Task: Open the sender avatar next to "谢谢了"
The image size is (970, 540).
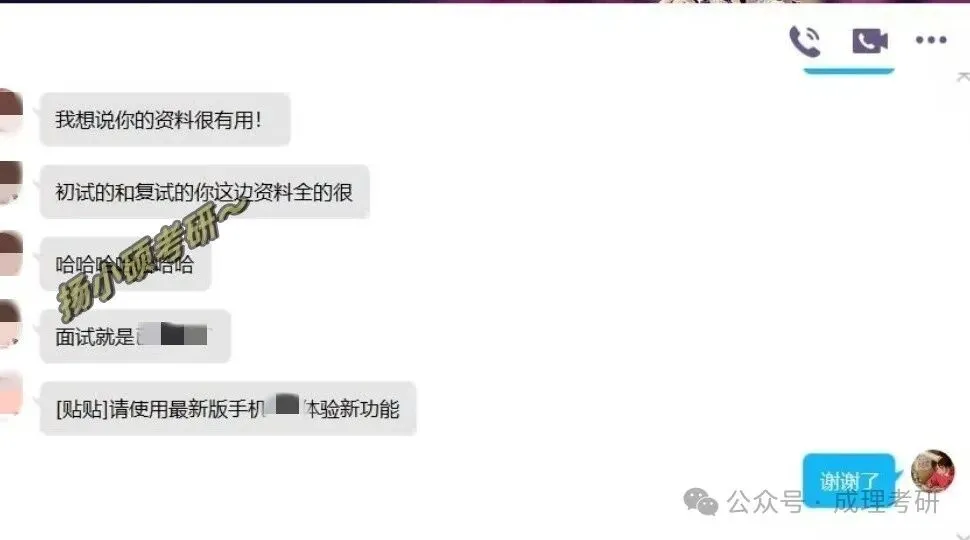Action: coord(932,471)
